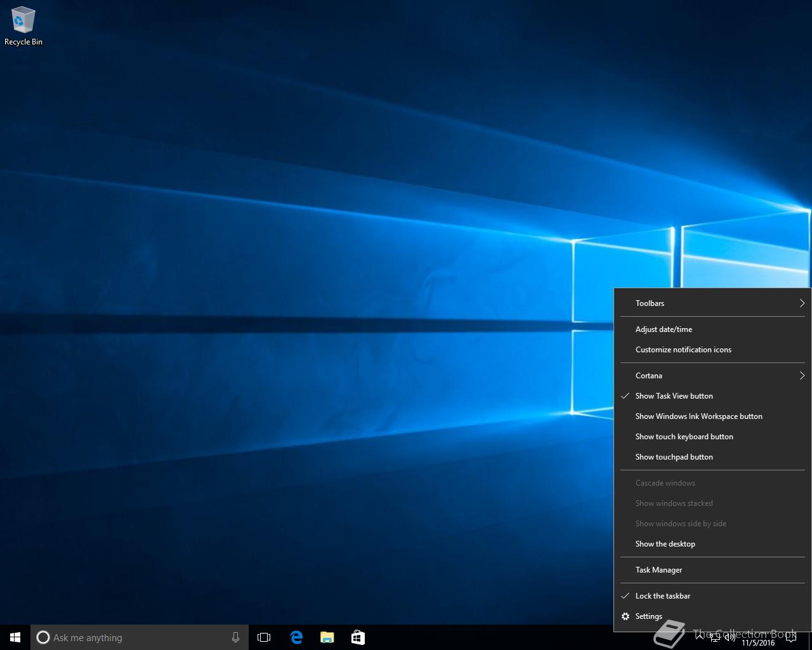Open File Explorer from the taskbar
Image resolution: width=812 pixels, height=650 pixels.
point(327,637)
